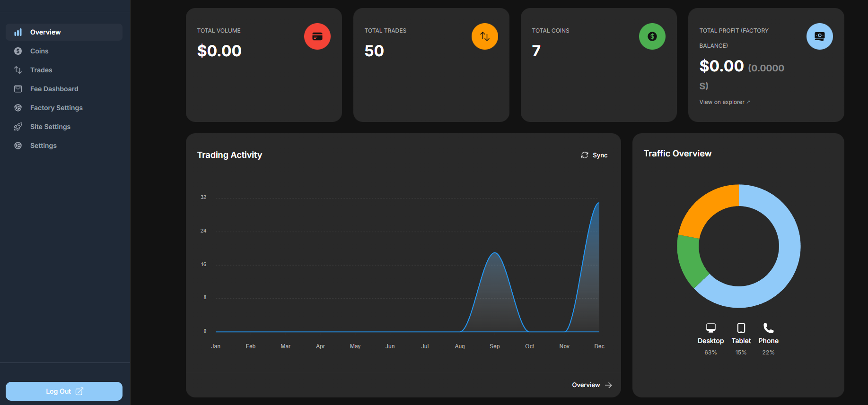This screenshot has height=405, width=868.
Task: Click the Dec peak on the Trading Activity chart
Action: pos(598,203)
